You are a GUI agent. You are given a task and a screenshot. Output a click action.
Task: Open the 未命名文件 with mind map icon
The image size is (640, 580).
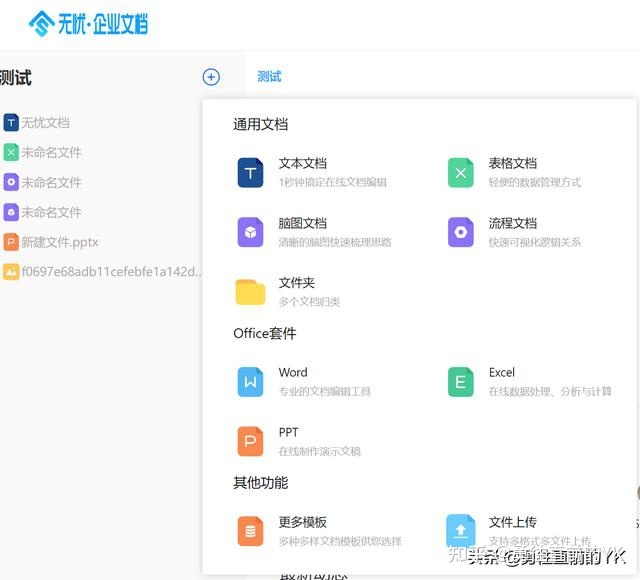pyautogui.click(x=51, y=212)
